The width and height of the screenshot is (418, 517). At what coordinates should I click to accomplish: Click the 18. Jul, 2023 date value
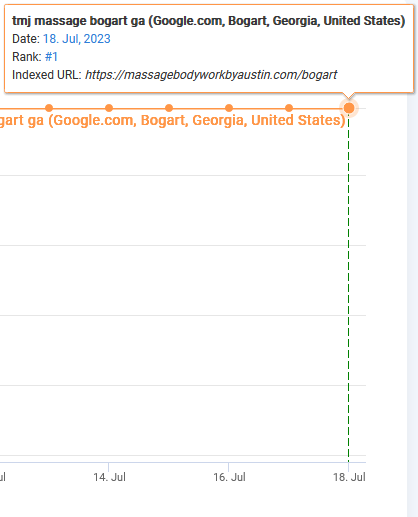click(x=77, y=39)
